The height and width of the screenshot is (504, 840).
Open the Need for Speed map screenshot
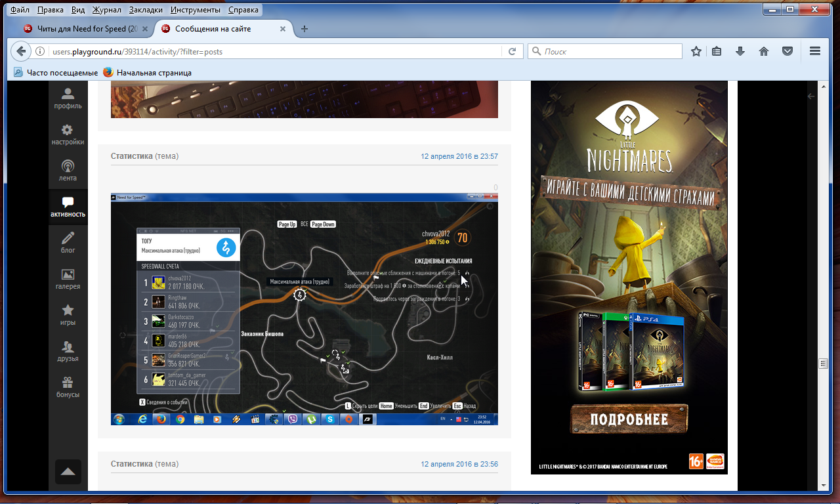[304, 309]
